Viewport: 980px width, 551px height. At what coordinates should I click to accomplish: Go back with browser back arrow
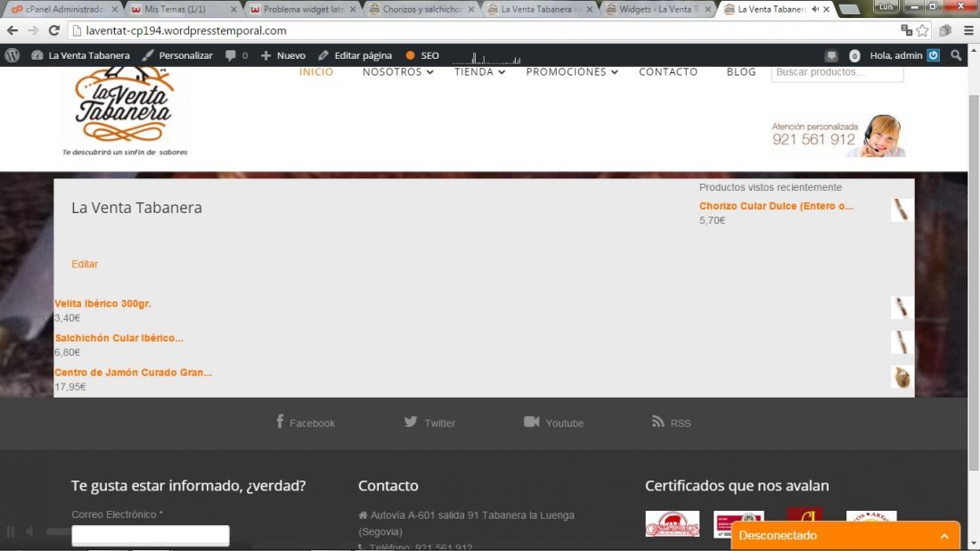pos(12,30)
